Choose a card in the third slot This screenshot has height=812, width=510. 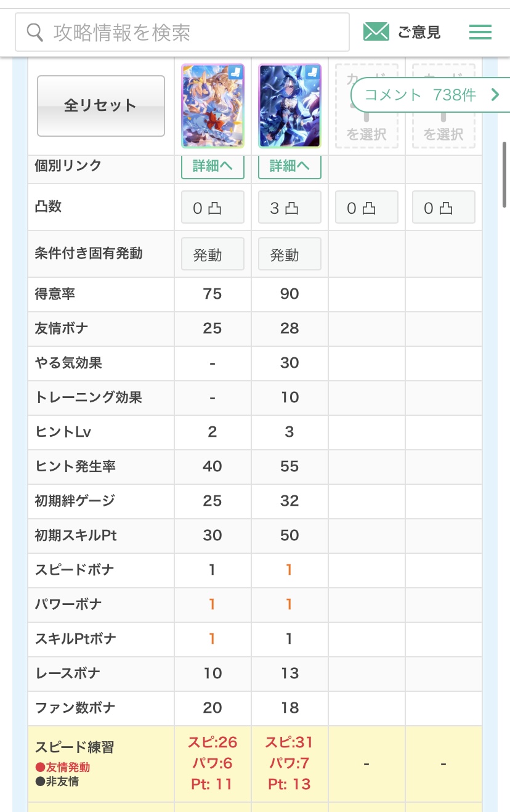(366, 123)
